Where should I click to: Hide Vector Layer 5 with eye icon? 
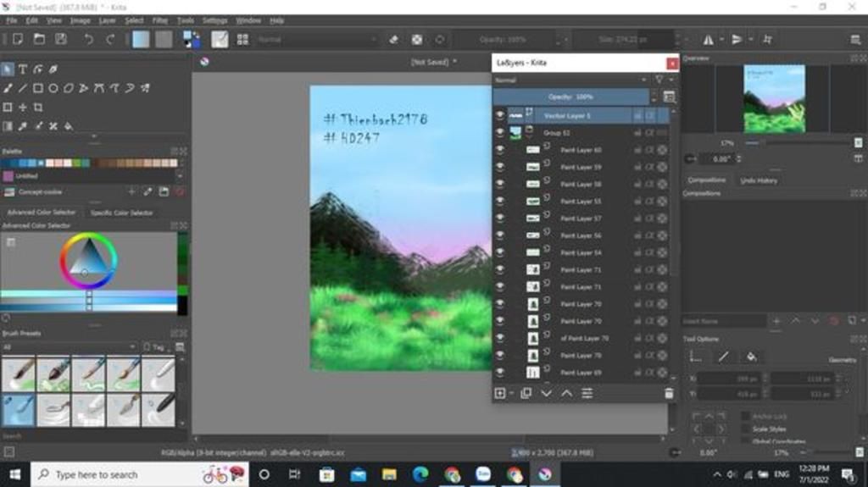click(500, 115)
